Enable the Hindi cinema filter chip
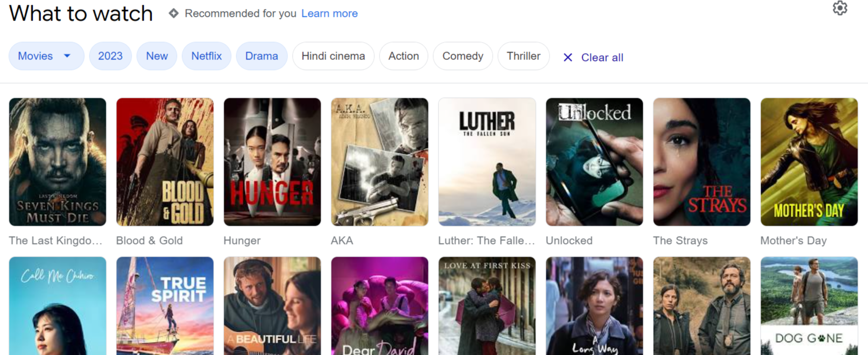The width and height of the screenshot is (868, 355). click(333, 56)
